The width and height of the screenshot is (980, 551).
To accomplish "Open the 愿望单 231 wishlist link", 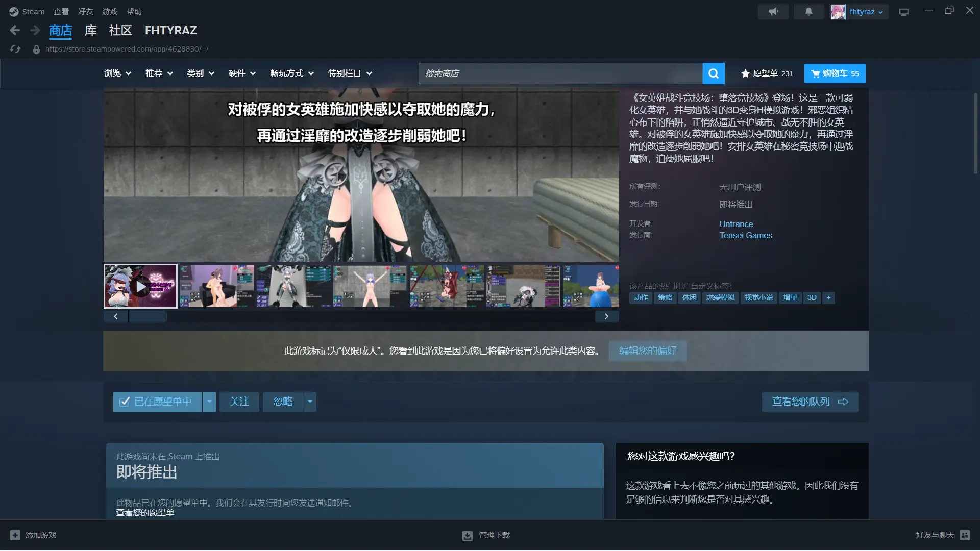I will click(x=767, y=73).
